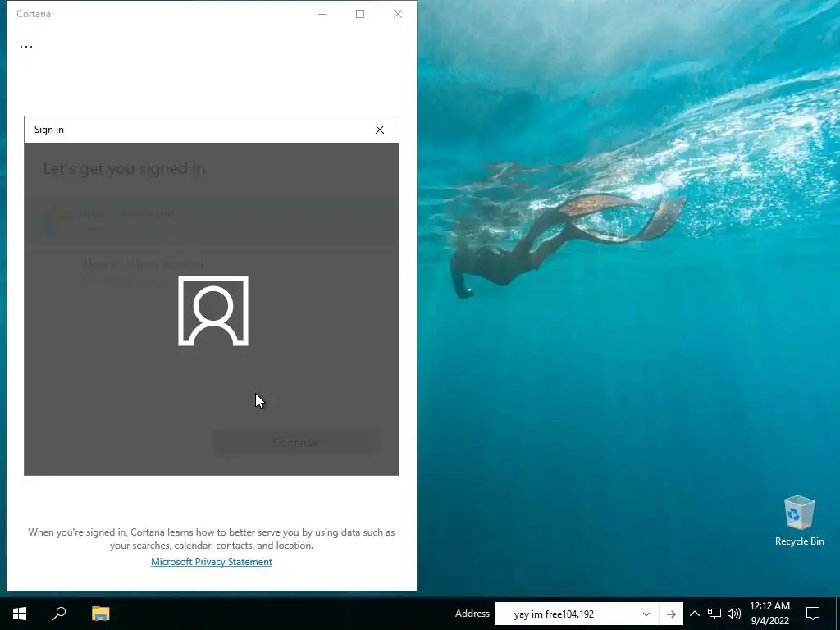Minimize the Cortana window
840x630 pixels.
[x=322, y=14]
